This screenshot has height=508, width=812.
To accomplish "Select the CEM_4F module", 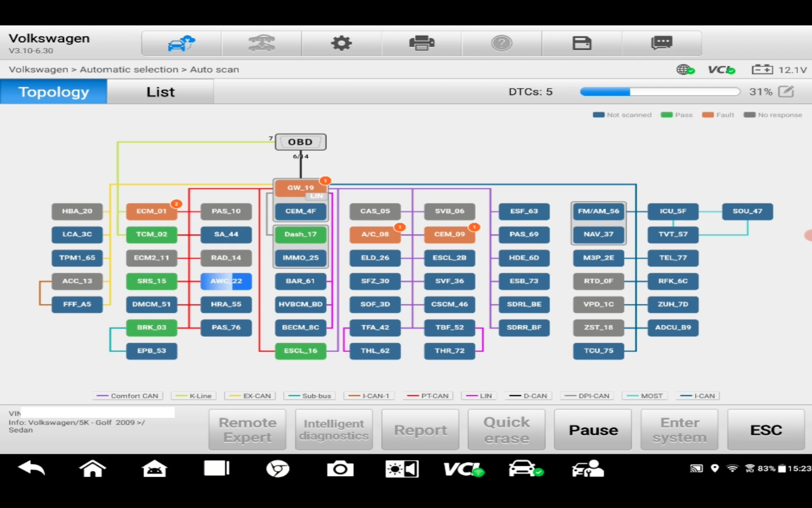I will pos(301,211).
